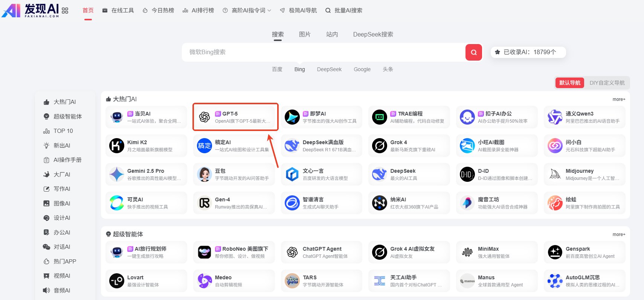Select Google search engine
The image size is (644, 300).
click(x=362, y=69)
